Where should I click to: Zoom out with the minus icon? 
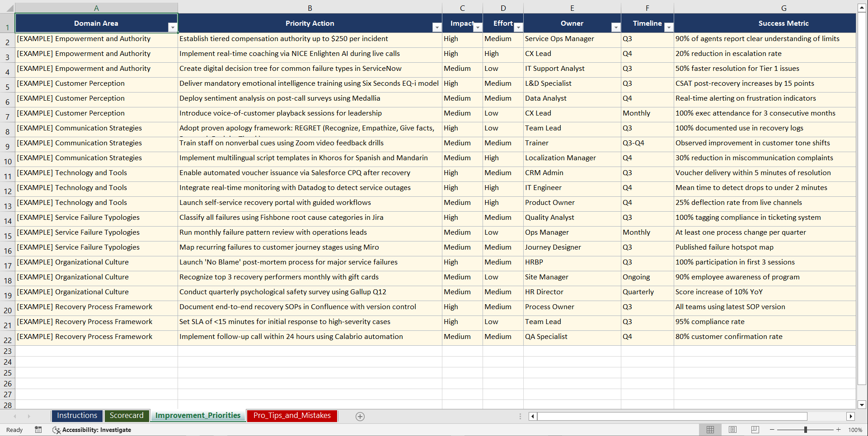(772, 430)
